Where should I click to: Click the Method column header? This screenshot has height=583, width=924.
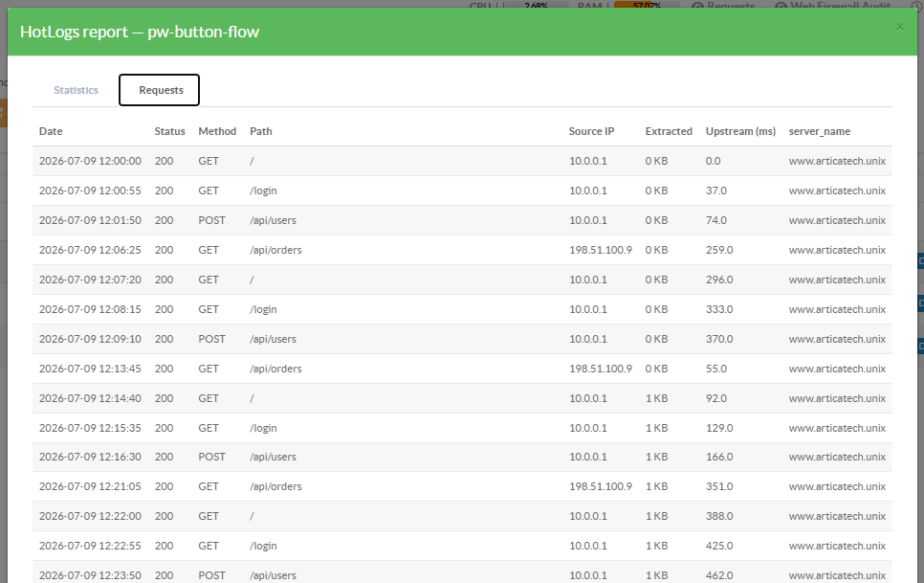click(217, 131)
